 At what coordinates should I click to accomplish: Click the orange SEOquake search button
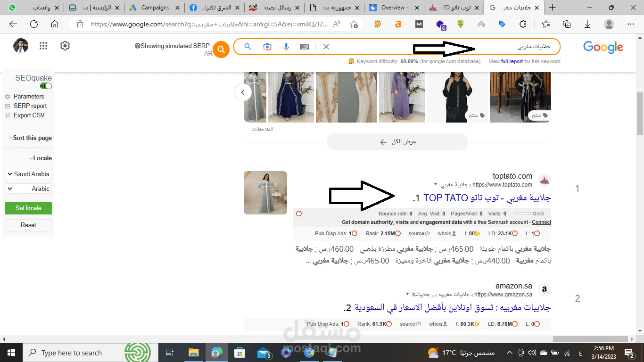coord(221,49)
